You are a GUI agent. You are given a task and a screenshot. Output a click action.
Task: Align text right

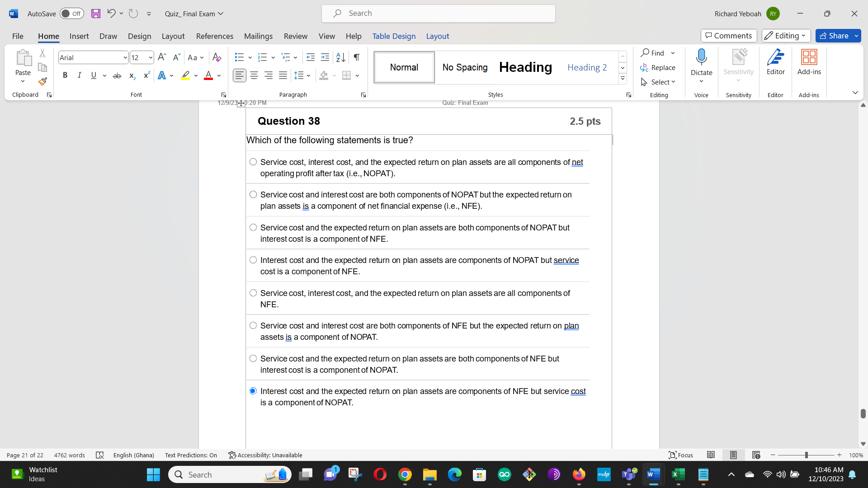pyautogui.click(x=269, y=75)
